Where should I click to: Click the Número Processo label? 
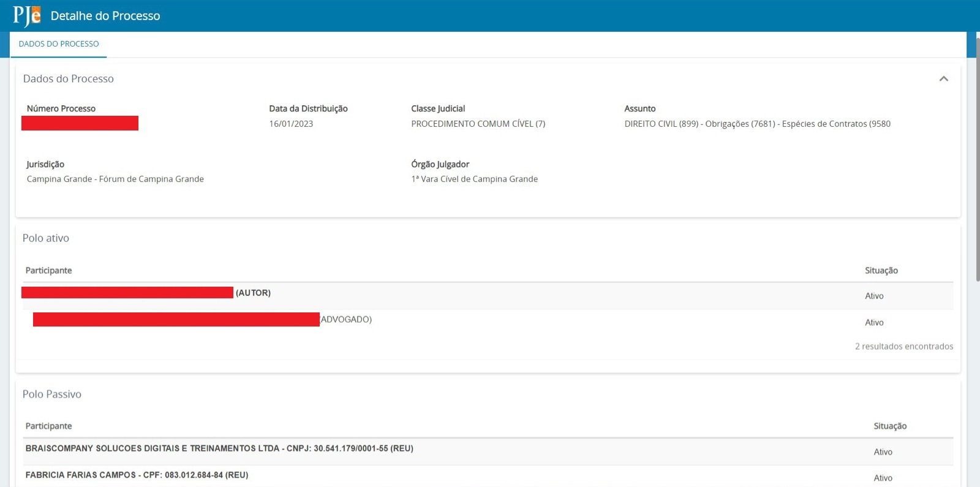tap(61, 108)
